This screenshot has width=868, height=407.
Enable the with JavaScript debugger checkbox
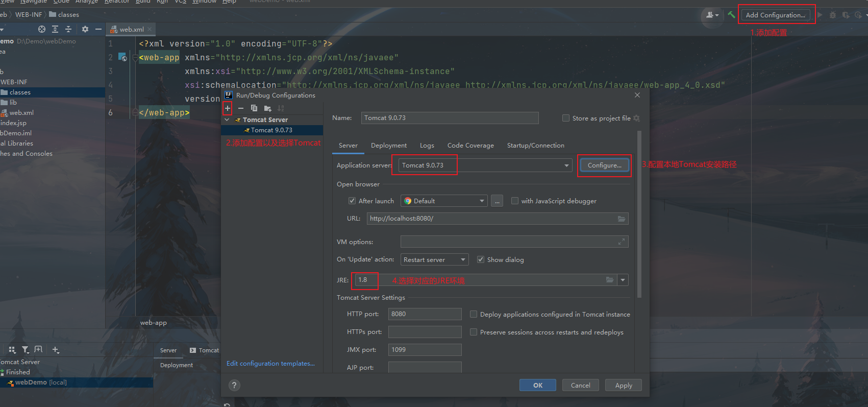(515, 201)
